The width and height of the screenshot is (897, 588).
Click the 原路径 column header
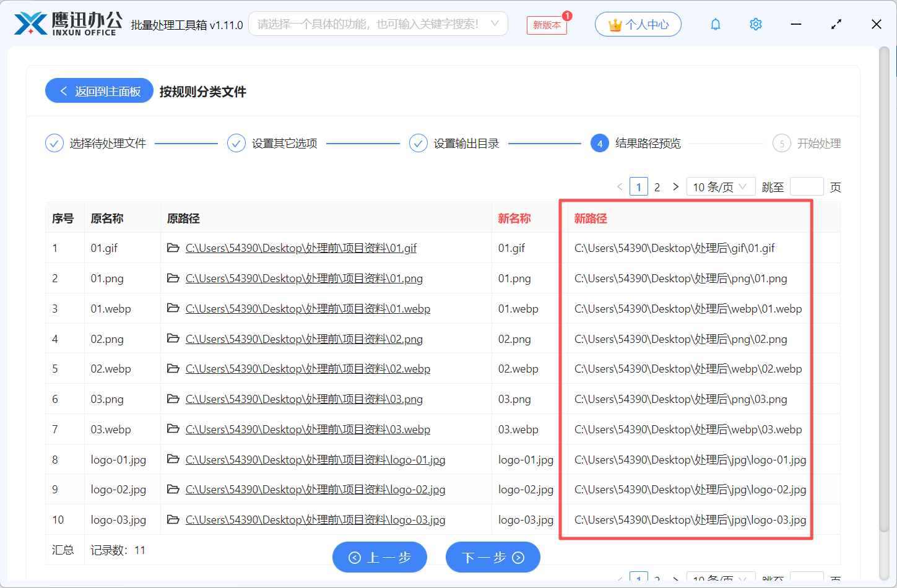click(183, 218)
